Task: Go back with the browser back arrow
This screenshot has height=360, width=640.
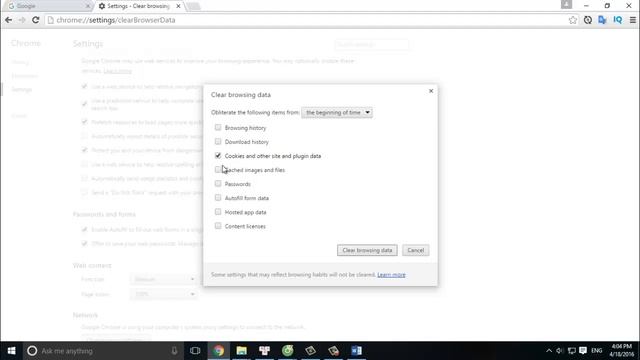Action: pos(9,20)
